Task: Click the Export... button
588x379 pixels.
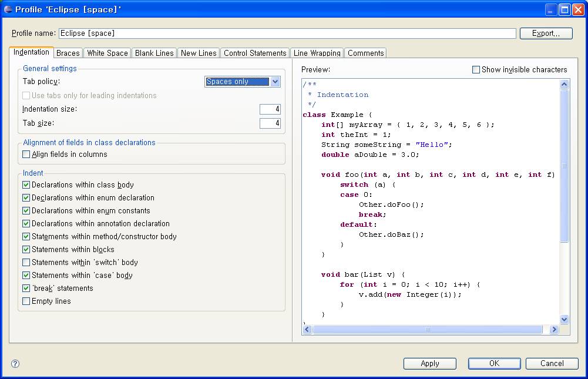Action: tap(546, 33)
